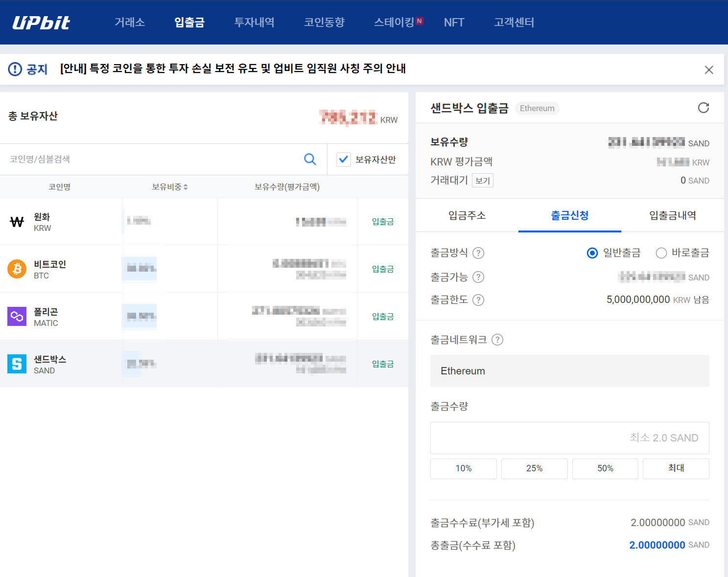Open the notice exclamation icon
The image size is (728, 577).
[x=15, y=69]
